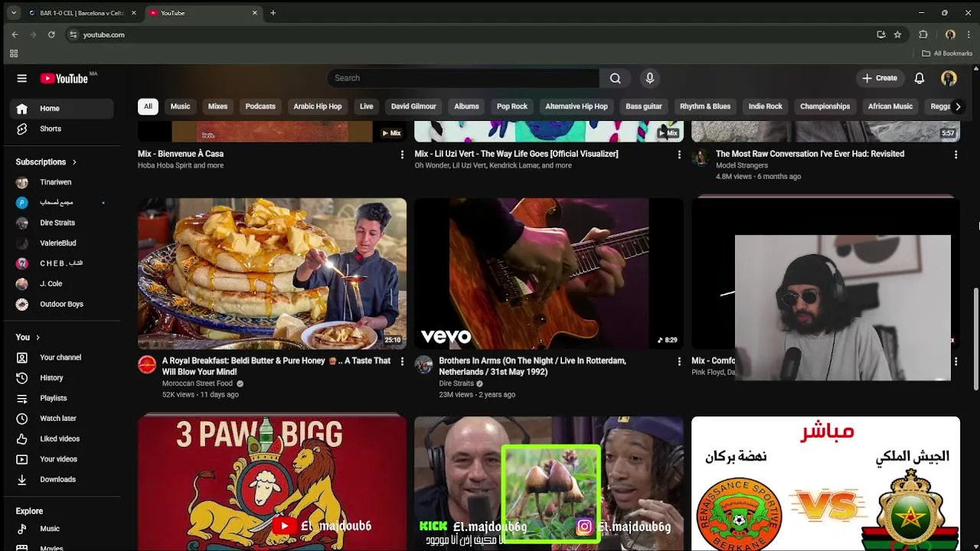Select the Podcasts filter chip

[260, 106]
